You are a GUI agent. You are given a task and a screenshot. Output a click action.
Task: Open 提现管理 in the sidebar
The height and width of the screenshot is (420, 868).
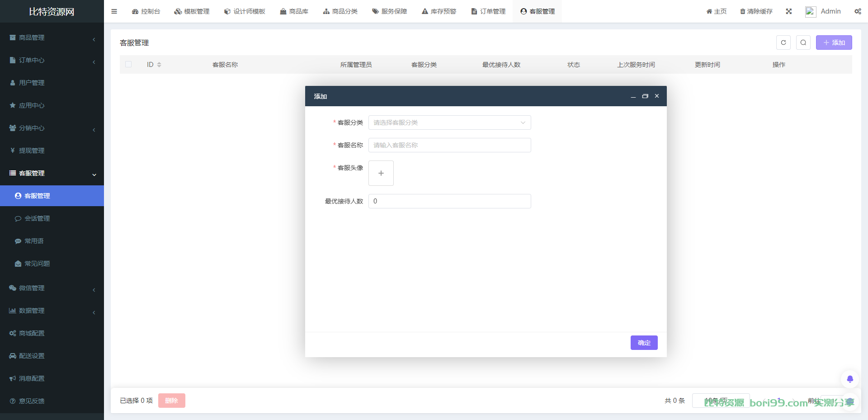pyautogui.click(x=52, y=151)
